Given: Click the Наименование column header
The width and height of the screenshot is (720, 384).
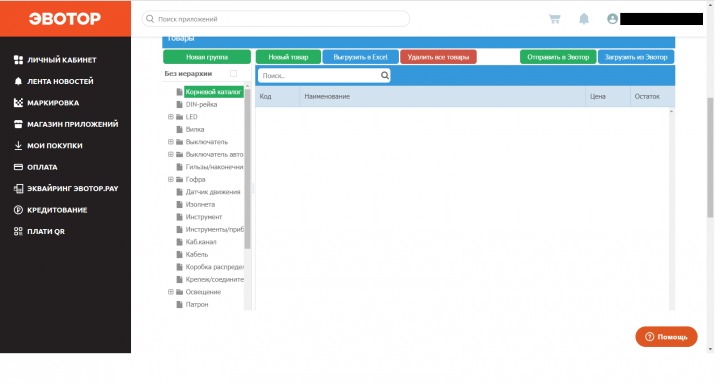Looking at the screenshot, I should point(443,96).
